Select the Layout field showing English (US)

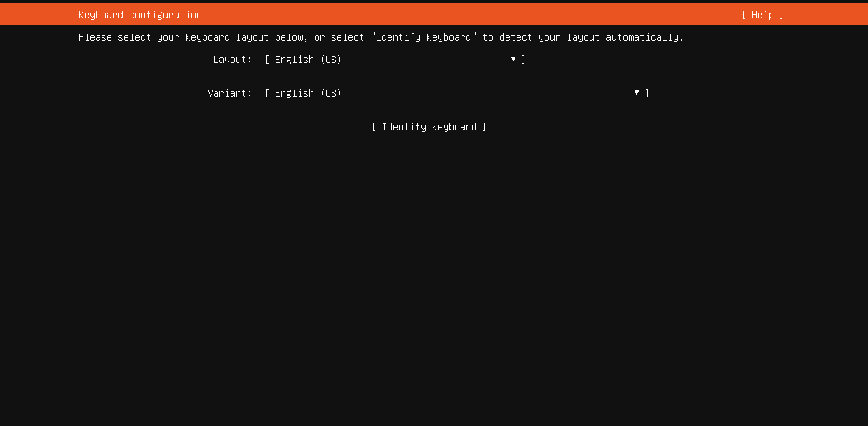coord(395,60)
